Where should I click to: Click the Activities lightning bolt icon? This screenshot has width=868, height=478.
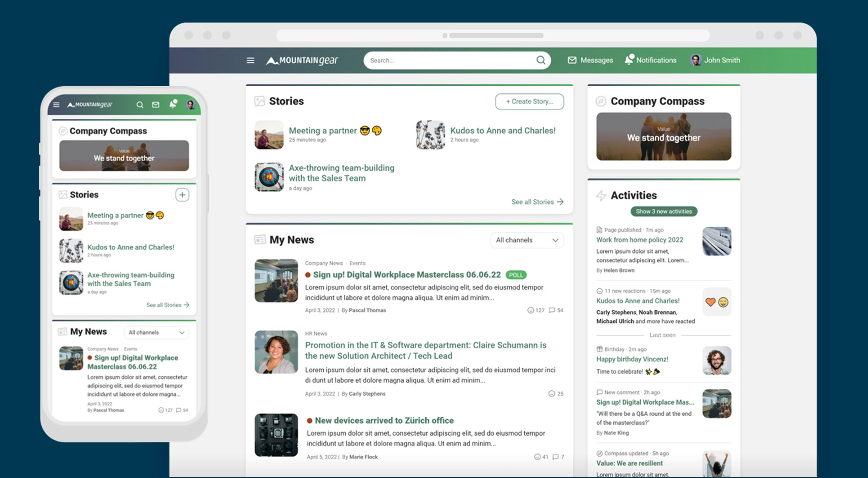click(x=602, y=195)
